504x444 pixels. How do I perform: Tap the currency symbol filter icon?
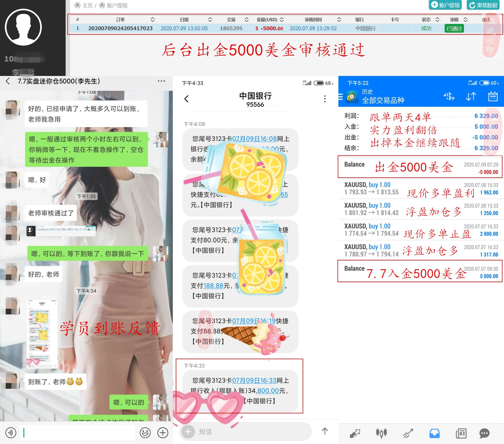pos(449,97)
